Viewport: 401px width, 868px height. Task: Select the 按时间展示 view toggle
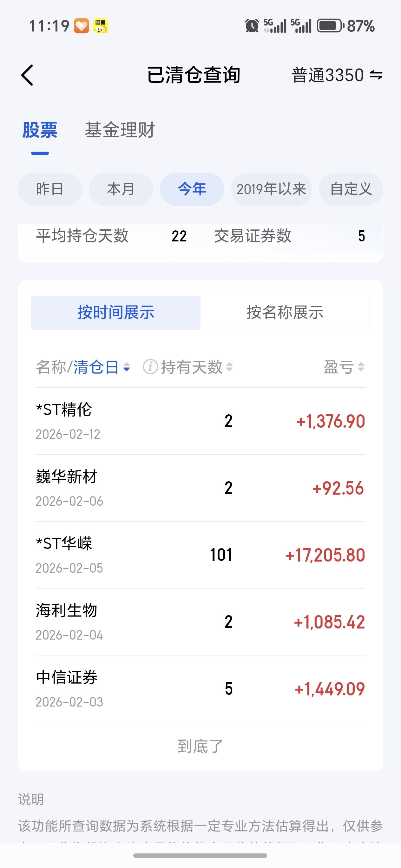(116, 312)
